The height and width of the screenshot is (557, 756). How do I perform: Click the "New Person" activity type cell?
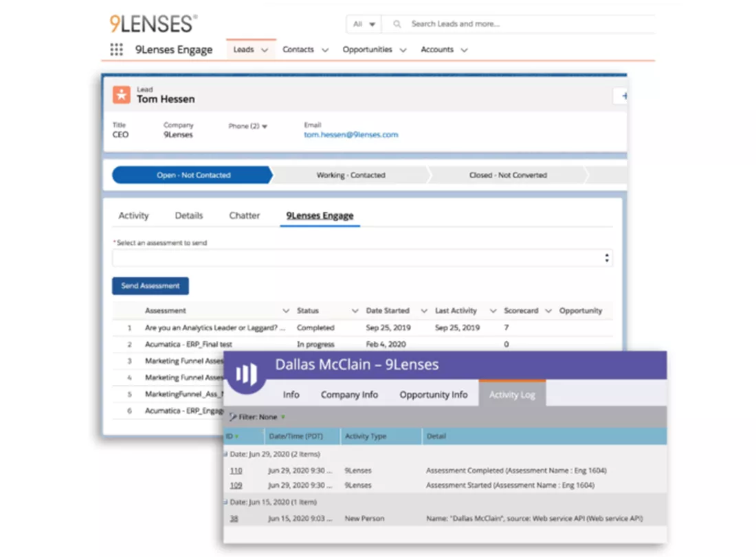364,518
